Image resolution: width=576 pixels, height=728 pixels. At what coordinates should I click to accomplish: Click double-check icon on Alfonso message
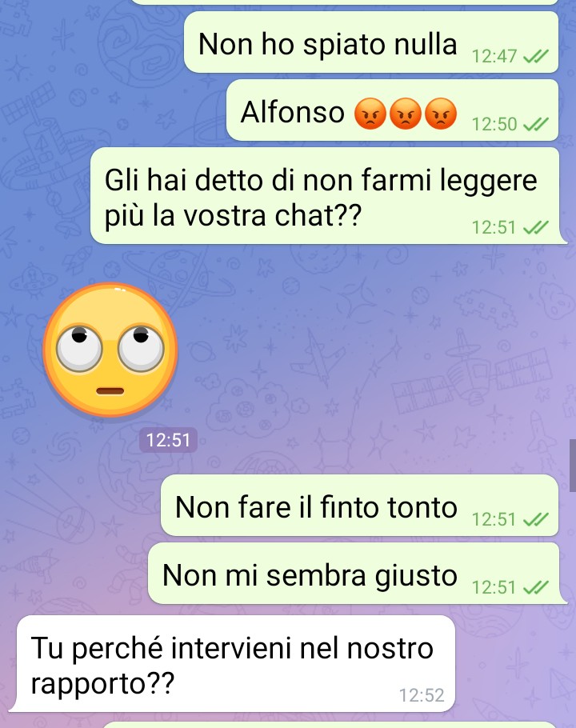tap(536, 124)
